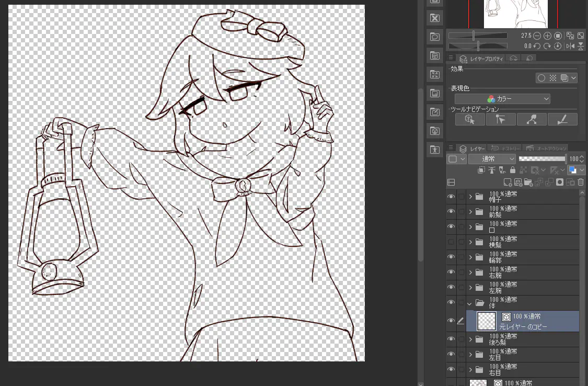
Task: Select the 元レイヤー のコピー layer thumbnail
Action: (x=487, y=321)
